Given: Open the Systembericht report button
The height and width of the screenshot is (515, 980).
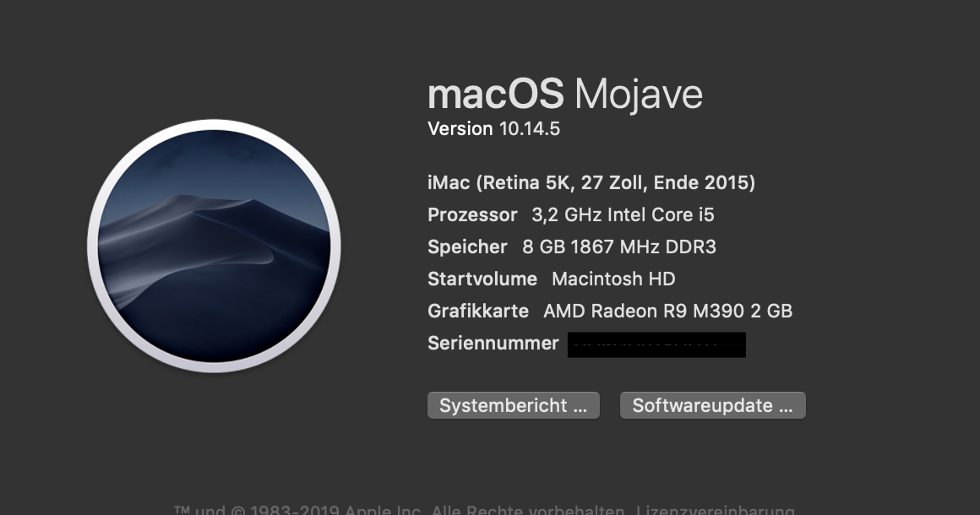Looking at the screenshot, I should click(x=513, y=405).
